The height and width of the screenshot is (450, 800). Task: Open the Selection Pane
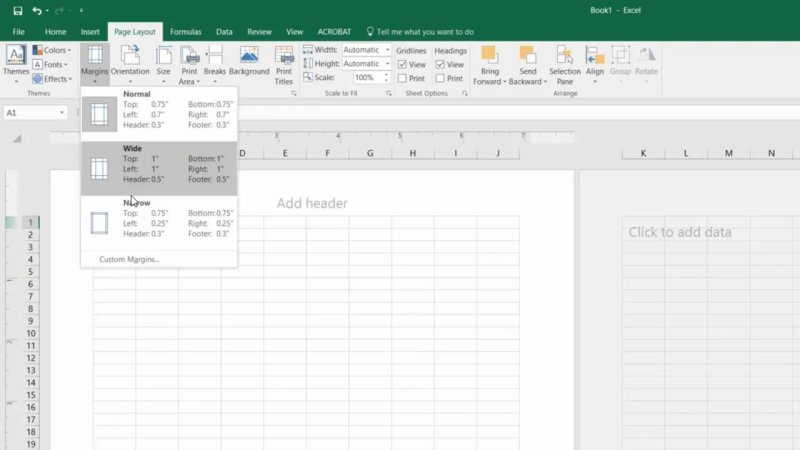coord(565,65)
